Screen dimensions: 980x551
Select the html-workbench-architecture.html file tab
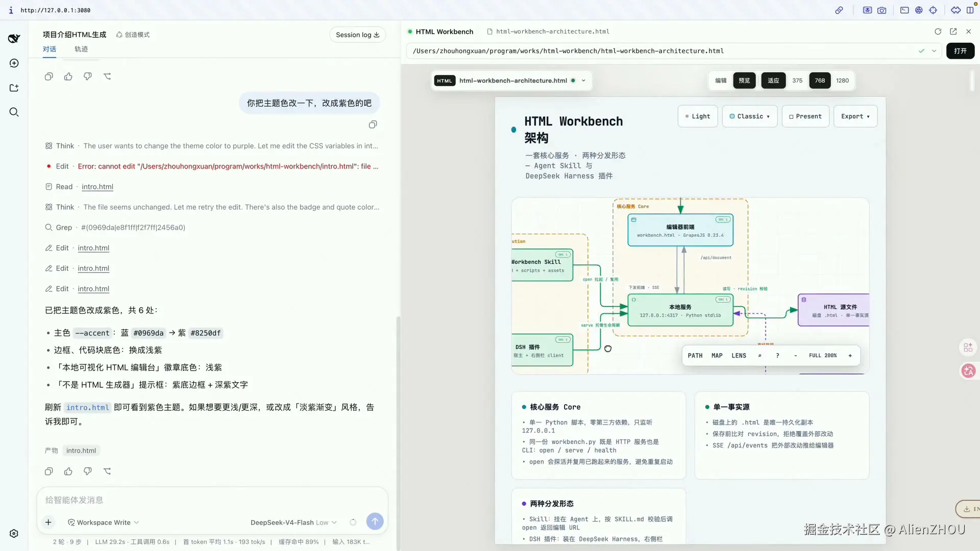(x=548, y=32)
